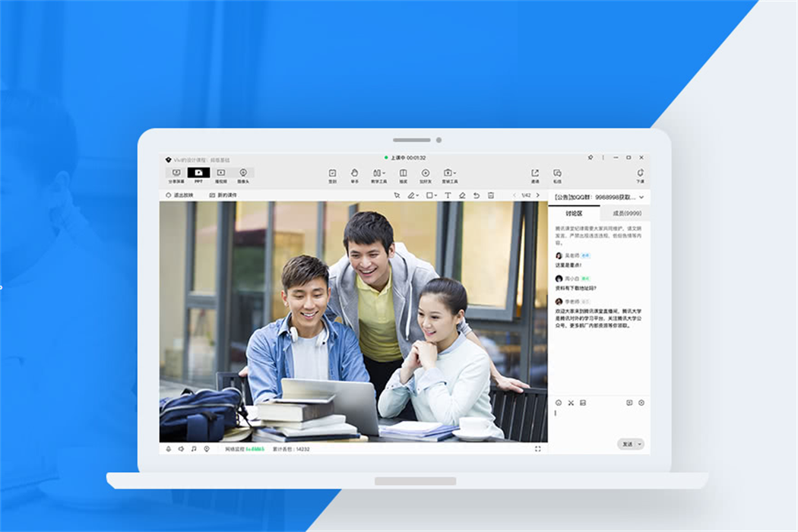Click the music note icon

click(x=194, y=449)
